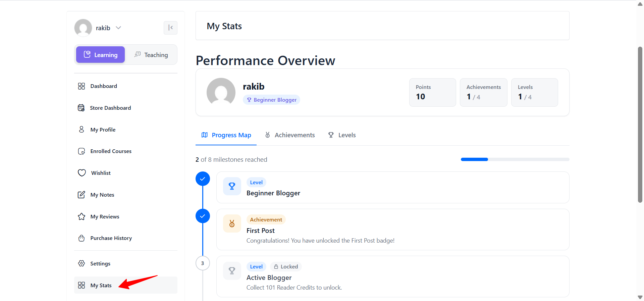The image size is (644, 301).
Task: Click the rakib profile avatar in overview
Action: tap(221, 92)
